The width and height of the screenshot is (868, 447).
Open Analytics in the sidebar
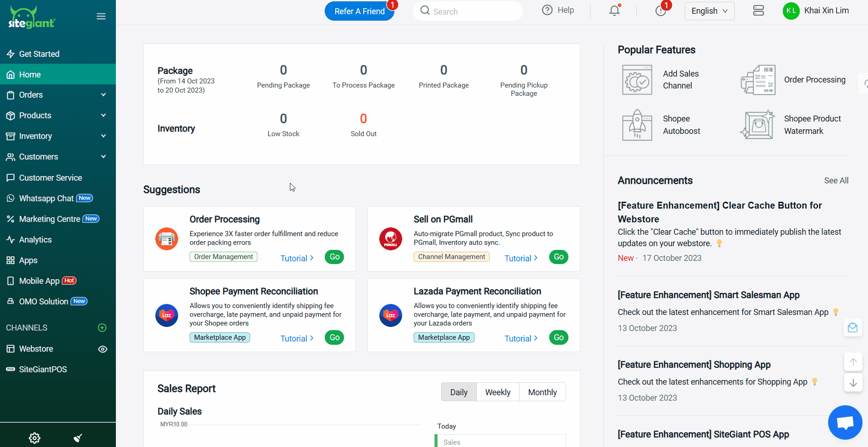click(x=35, y=240)
